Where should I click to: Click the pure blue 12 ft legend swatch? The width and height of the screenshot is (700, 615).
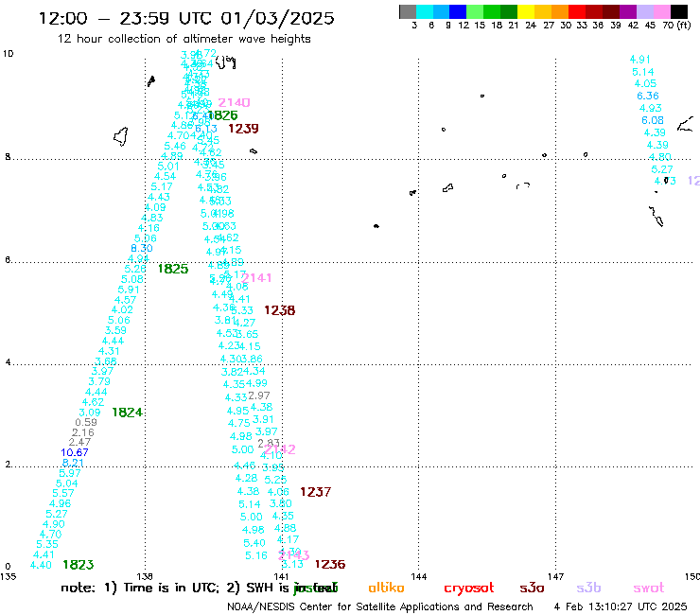[459, 11]
